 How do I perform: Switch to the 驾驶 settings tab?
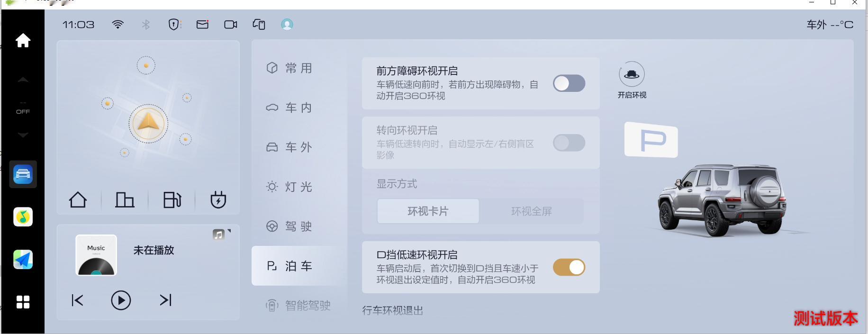[289, 226]
